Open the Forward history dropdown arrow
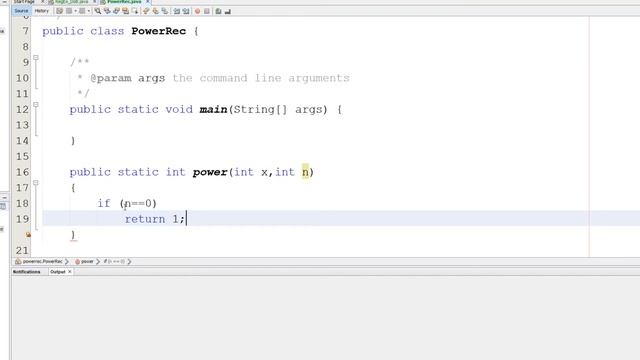Image resolution: width=640 pixels, height=360 pixels. [x=89, y=11]
